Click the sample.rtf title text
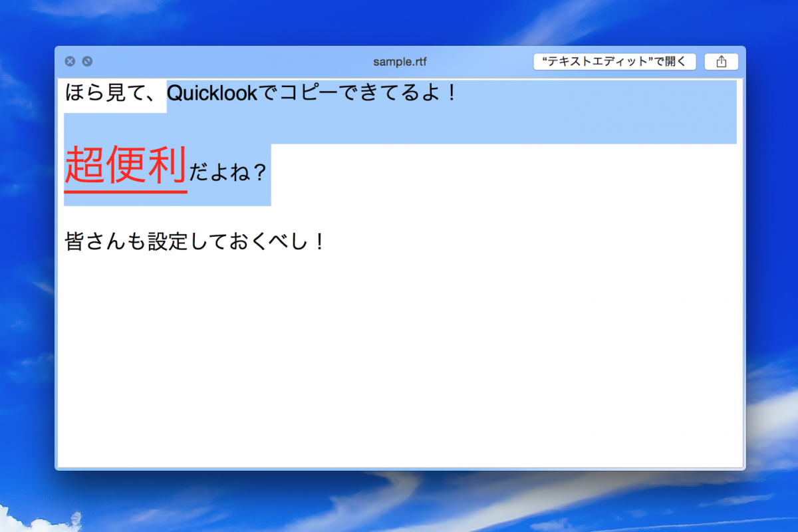Viewport: 798px width, 532px height. point(400,61)
